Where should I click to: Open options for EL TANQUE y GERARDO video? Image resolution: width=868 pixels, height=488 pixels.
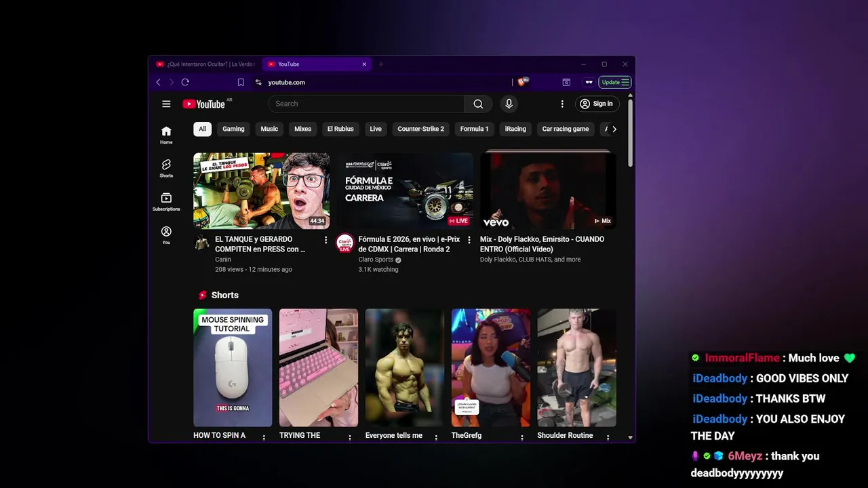[x=325, y=240]
